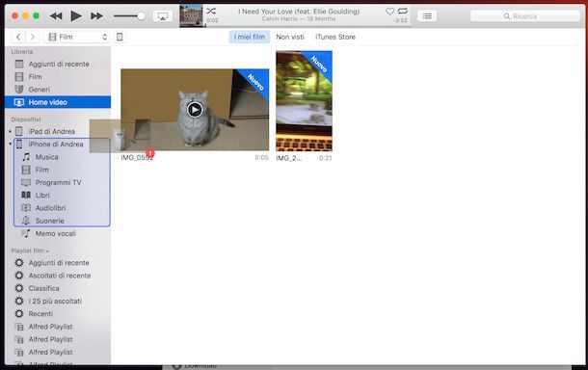The width and height of the screenshot is (588, 370).
Task: Adjust the volume slider knob
Action: [141, 16]
